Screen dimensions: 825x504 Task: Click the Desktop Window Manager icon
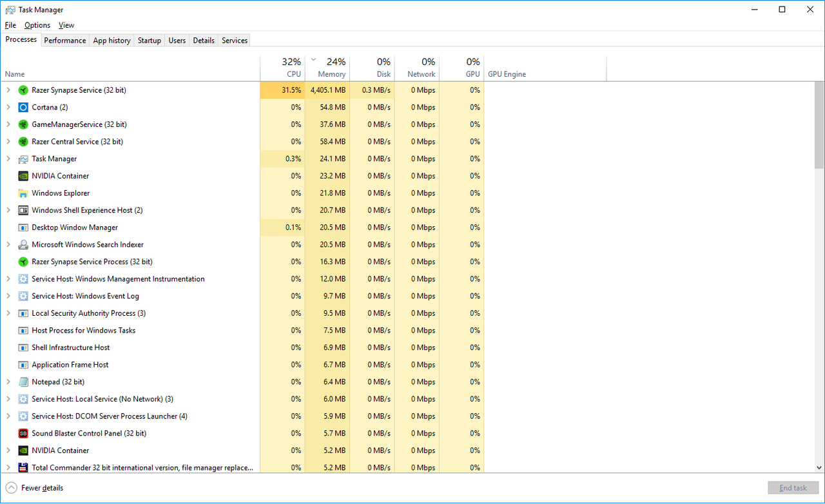pyautogui.click(x=23, y=228)
